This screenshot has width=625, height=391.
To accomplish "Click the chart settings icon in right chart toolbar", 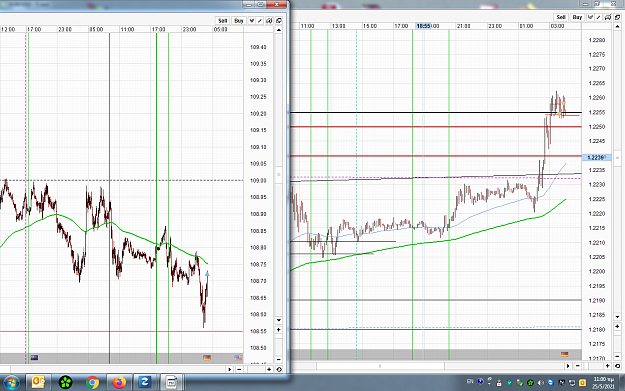I will (x=608, y=17).
